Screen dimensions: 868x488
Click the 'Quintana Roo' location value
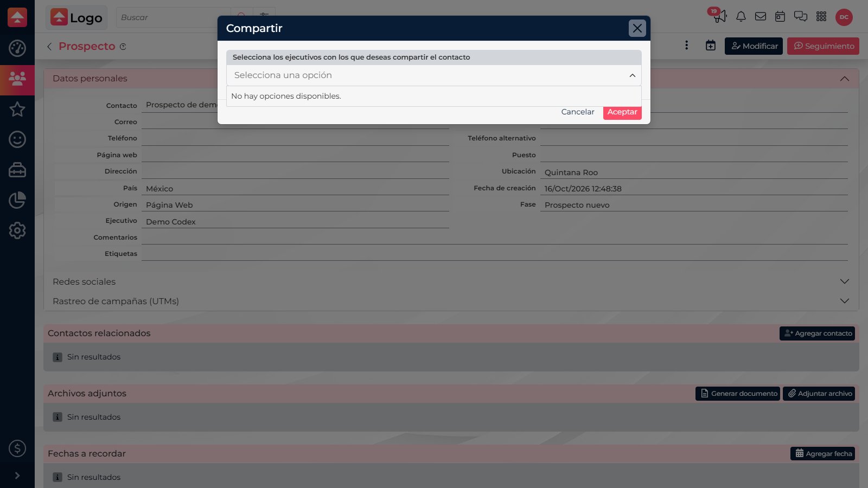click(571, 172)
